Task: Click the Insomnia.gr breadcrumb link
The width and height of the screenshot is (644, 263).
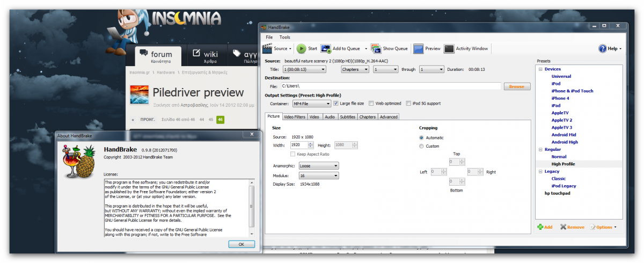Action: click(140, 72)
